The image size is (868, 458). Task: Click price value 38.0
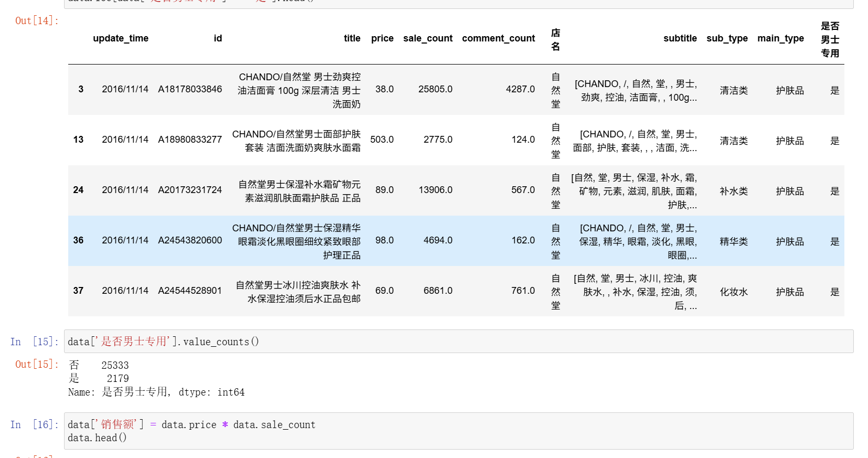point(384,89)
